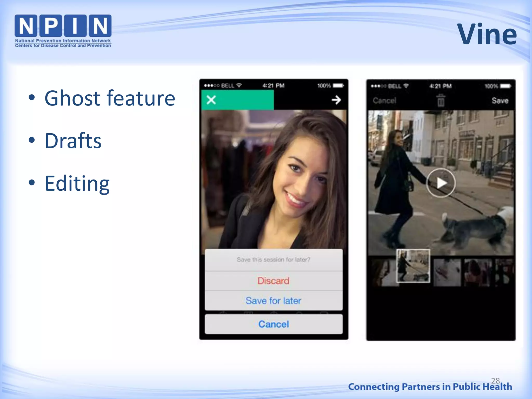532x399 pixels.
Task: Tap Cancel in the session dialog
Action: [274, 324]
